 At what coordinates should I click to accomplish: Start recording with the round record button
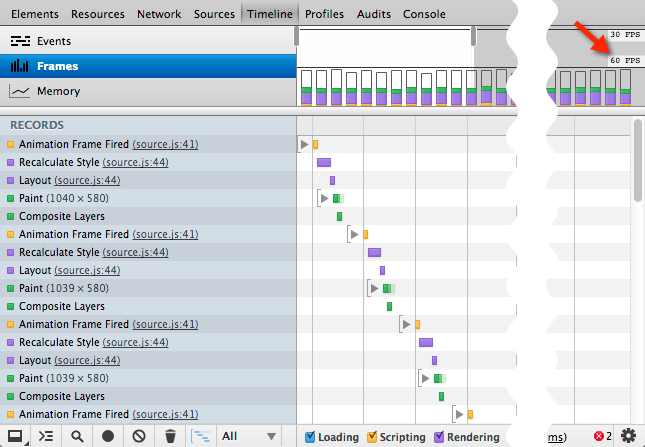[x=108, y=436]
